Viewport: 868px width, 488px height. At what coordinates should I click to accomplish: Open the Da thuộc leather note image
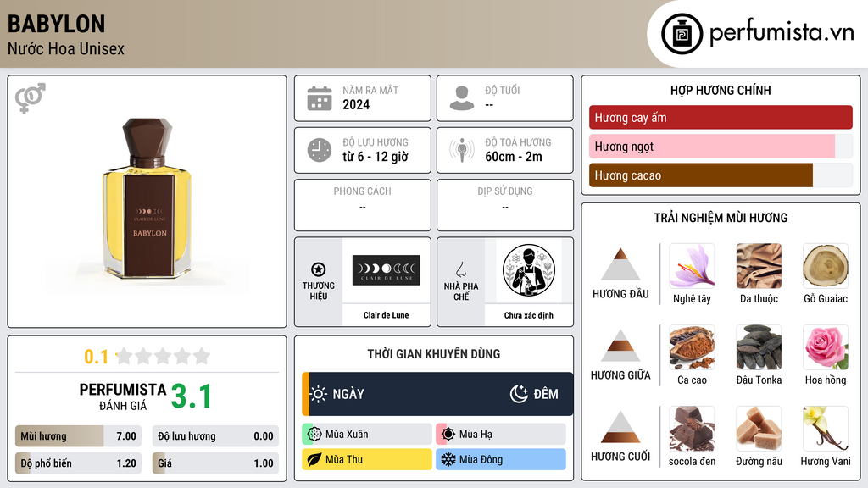click(x=759, y=266)
